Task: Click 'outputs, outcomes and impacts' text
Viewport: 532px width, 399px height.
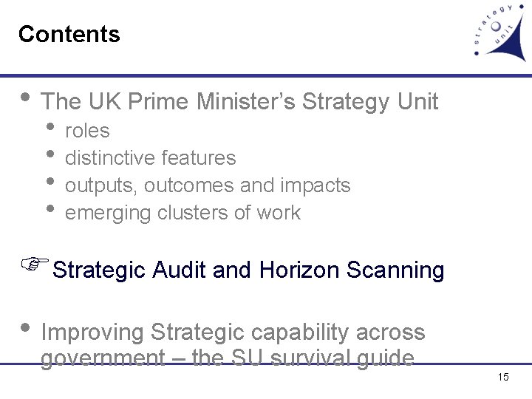Action: (208, 185)
